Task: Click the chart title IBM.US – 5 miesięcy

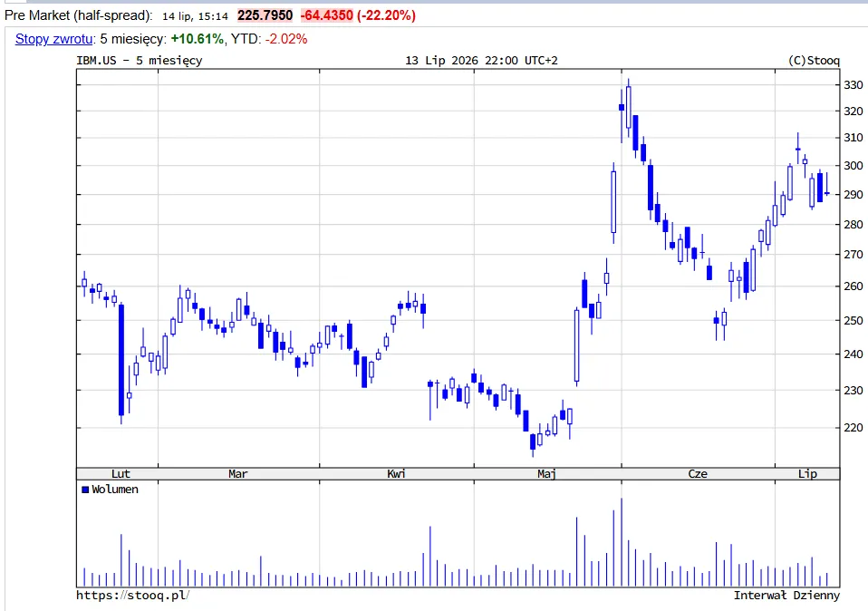Action: [x=140, y=61]
